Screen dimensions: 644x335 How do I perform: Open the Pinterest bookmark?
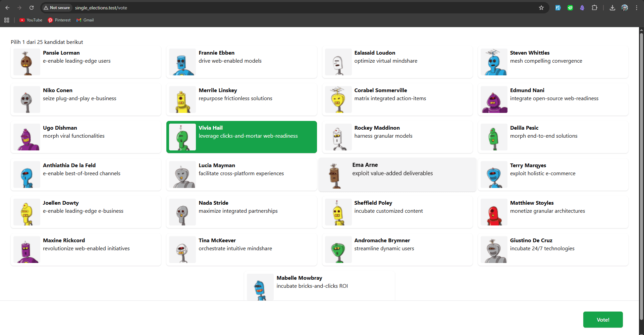[x=59, y=20]
